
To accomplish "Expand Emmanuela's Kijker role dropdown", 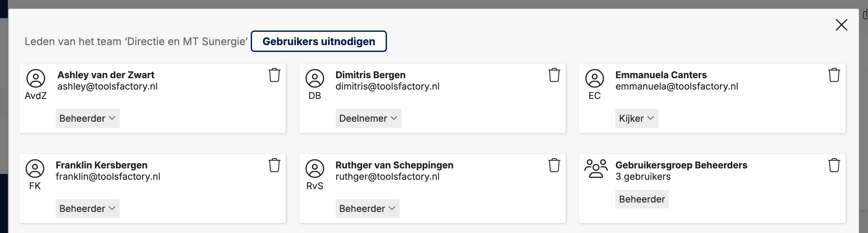I will pos(636,118).
